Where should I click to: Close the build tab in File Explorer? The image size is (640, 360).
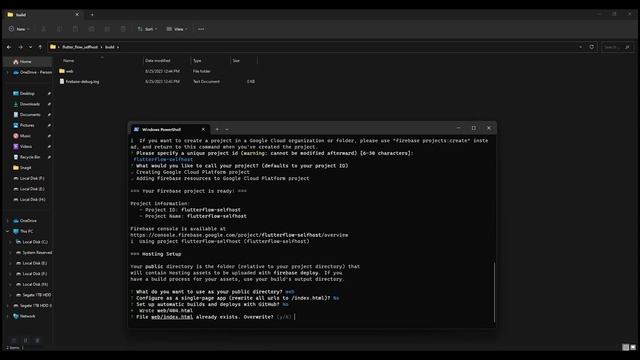pos(77,14)
